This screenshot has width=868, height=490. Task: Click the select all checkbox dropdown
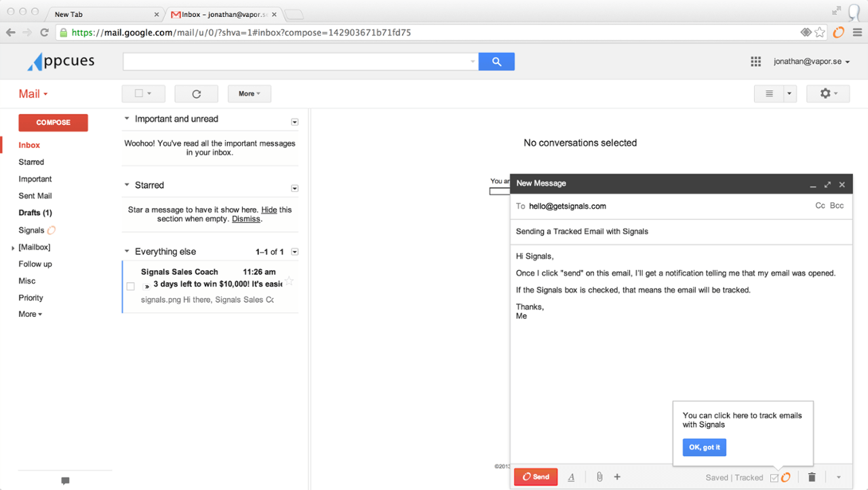[143, 94]
